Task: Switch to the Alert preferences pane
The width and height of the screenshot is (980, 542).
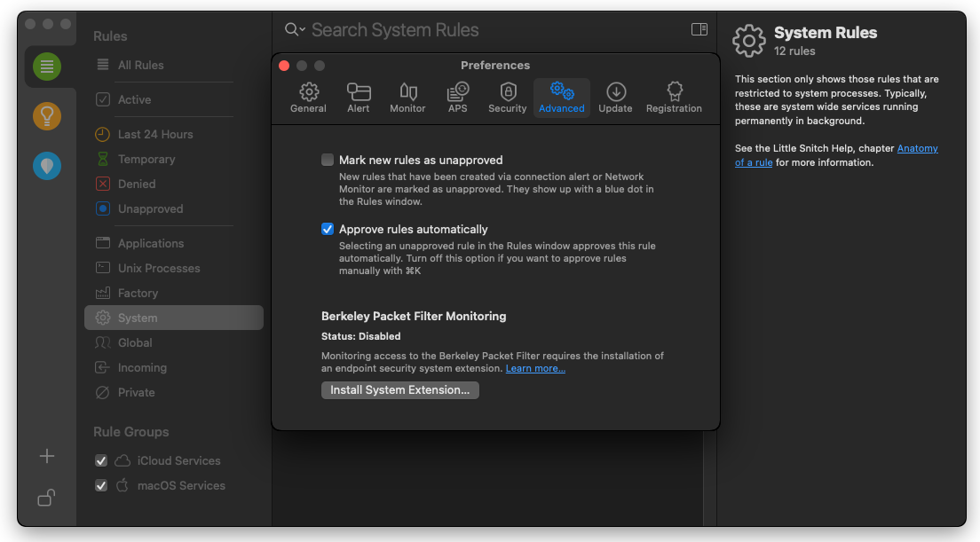Action: 359,98
